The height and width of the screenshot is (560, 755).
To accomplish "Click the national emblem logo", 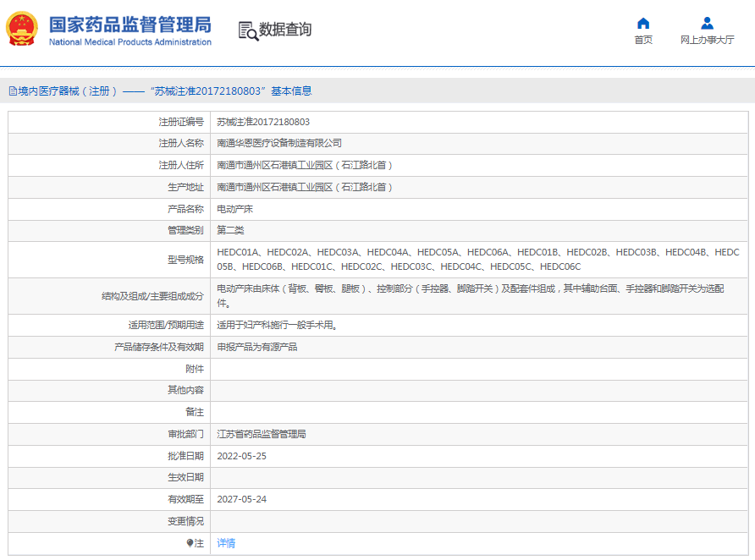I will tap(22, 29).
